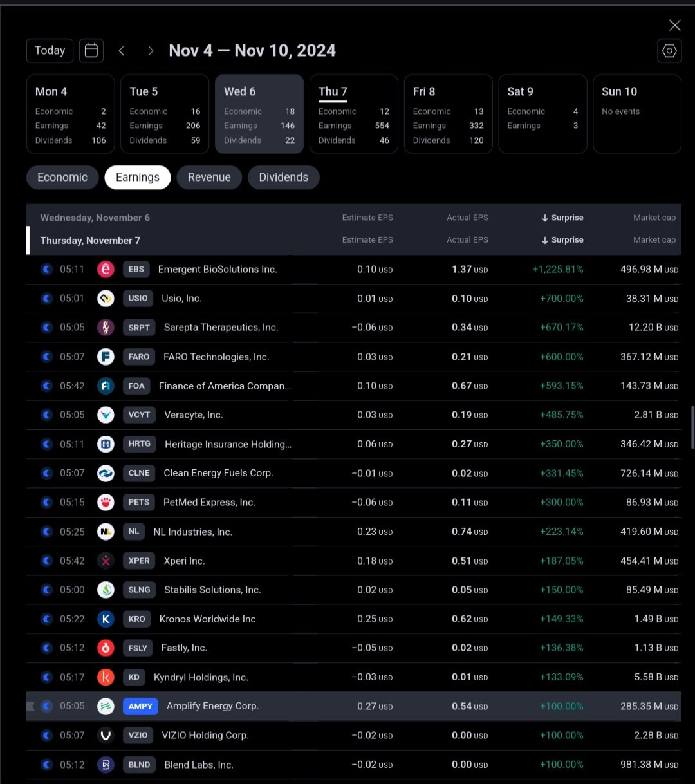Jump to Today button
The height and width of the screenshot is (784, 695).
50,51
